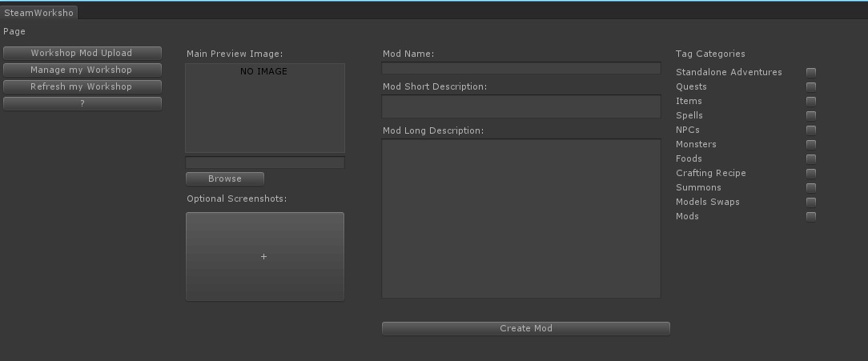The image size is (868, 361).
Task: Click the Crafting Recipe label text
Action: coord(711,173)
